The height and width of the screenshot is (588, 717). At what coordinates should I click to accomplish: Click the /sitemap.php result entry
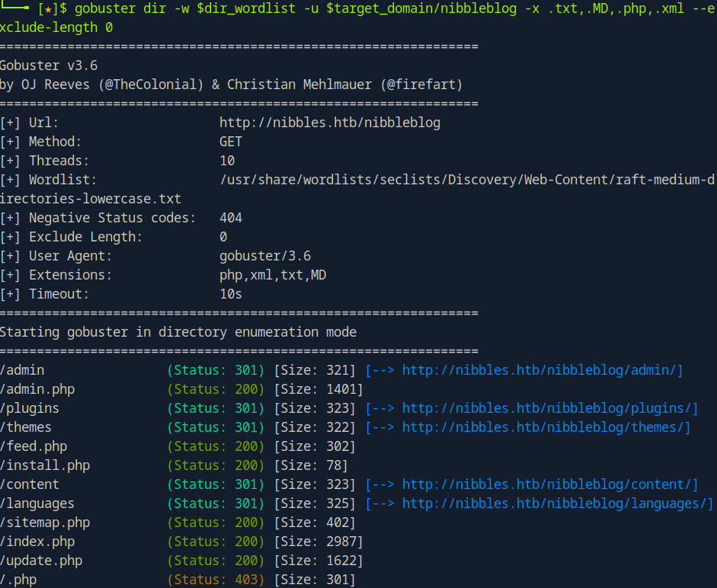[x=45, y=522]
